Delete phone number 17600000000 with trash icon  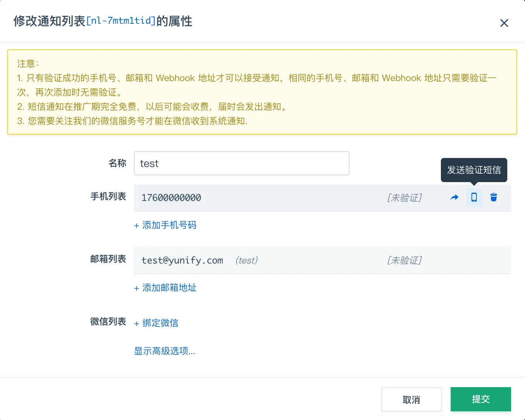coord(493,197)
